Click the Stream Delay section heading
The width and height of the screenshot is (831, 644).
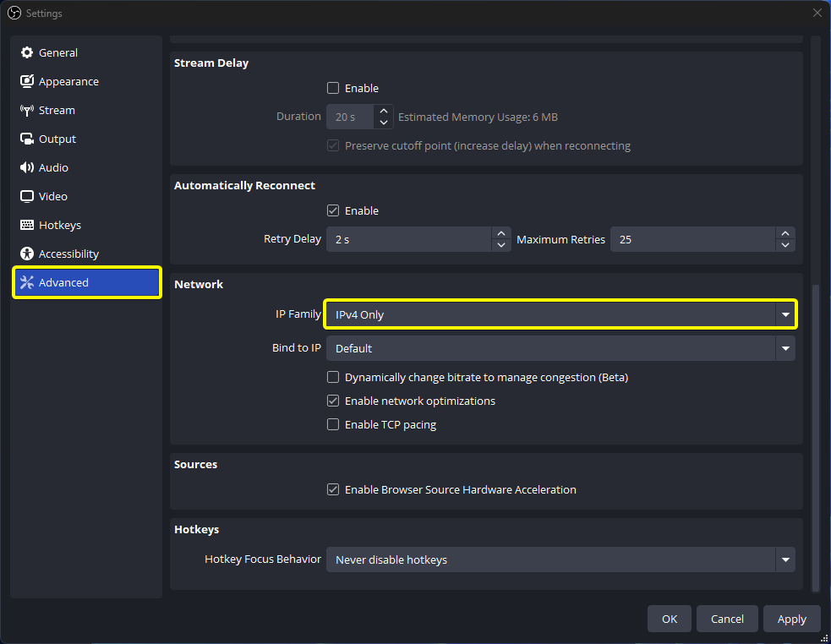(x=211, y=63)
